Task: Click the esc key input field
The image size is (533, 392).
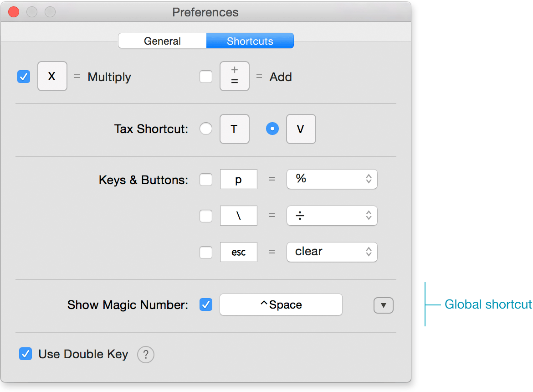Action: pos(239,252)
